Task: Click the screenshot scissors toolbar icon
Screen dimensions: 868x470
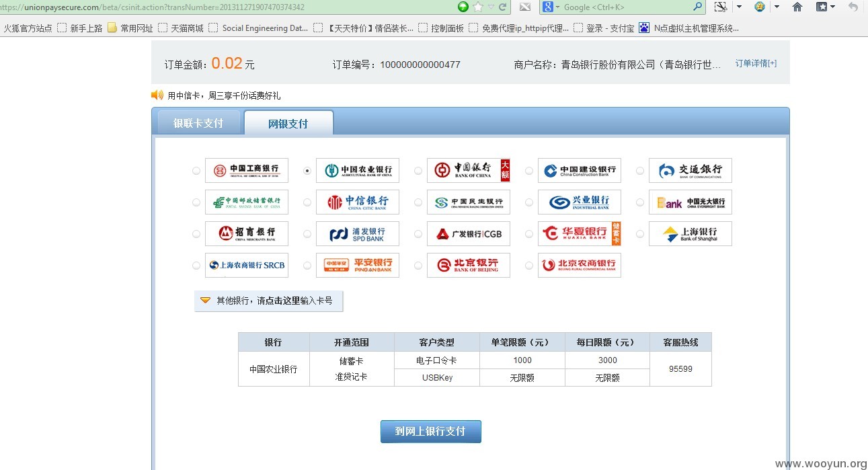Action: click(x=721, y=7)
